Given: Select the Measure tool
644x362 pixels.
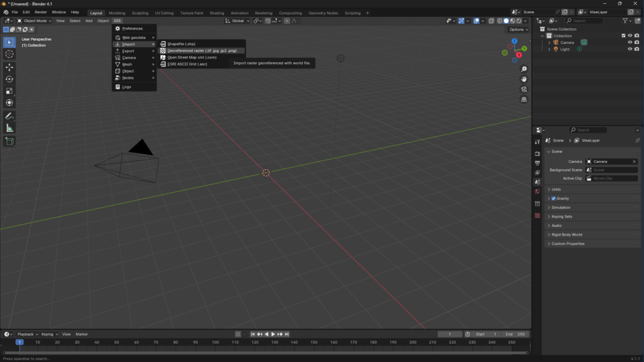Looking at the screenshot, I should pyautogui.click(x=9, y=128).
